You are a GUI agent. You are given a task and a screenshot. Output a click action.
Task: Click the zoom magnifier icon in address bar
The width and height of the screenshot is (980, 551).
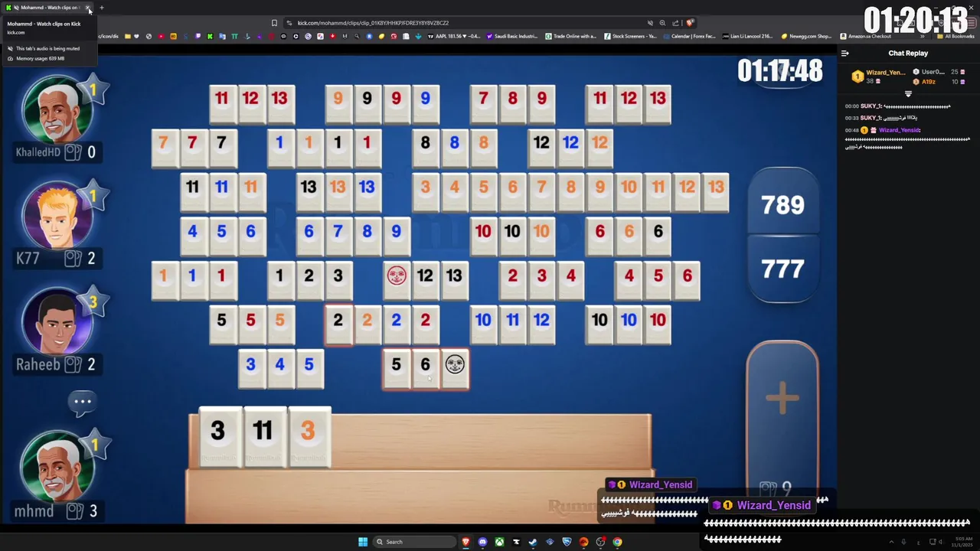tap(662, 23)
